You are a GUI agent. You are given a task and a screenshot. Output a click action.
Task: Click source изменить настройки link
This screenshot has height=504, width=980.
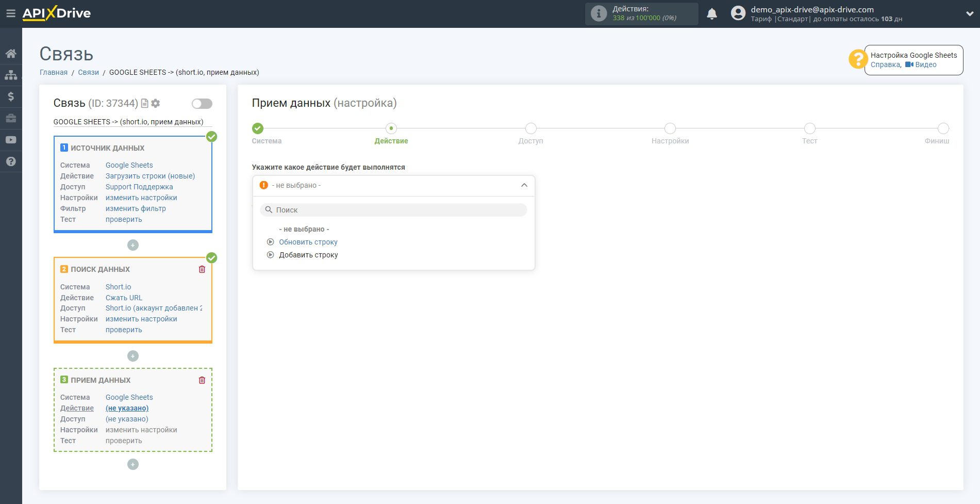(141, 198)
